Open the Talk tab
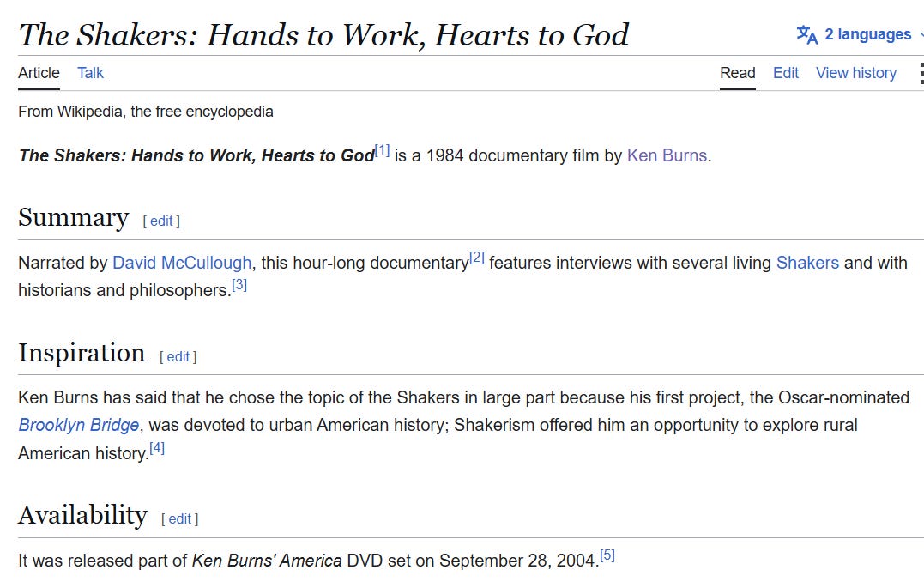The width and height of the screenshot is (924, 582). [x=90, y=73]
